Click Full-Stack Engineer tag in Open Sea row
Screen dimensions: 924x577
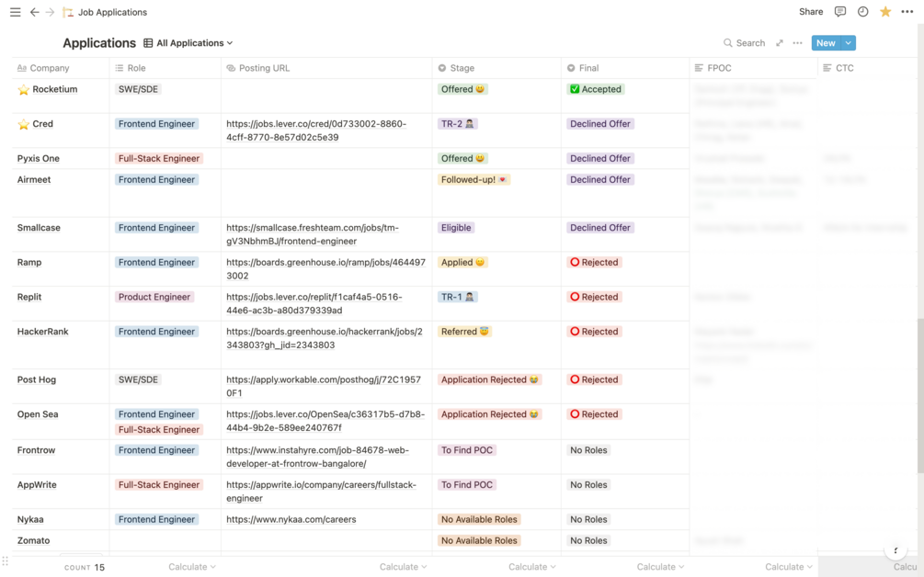click(159, 430)
